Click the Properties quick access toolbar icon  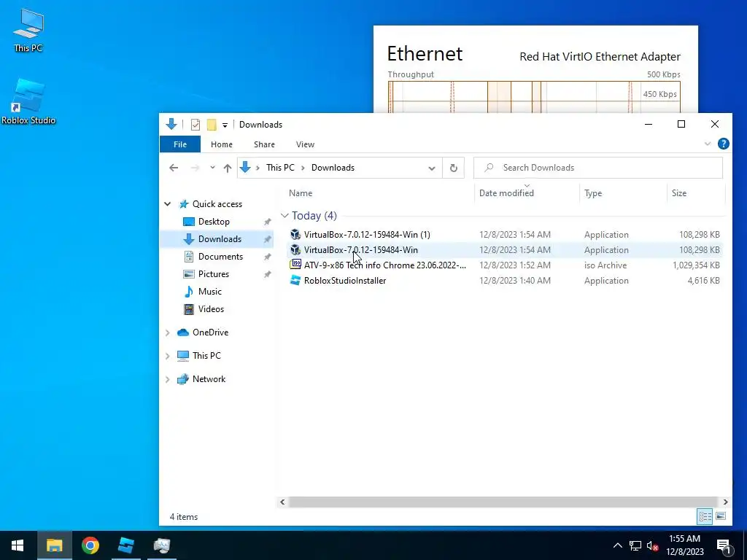(x=196, y=125)
